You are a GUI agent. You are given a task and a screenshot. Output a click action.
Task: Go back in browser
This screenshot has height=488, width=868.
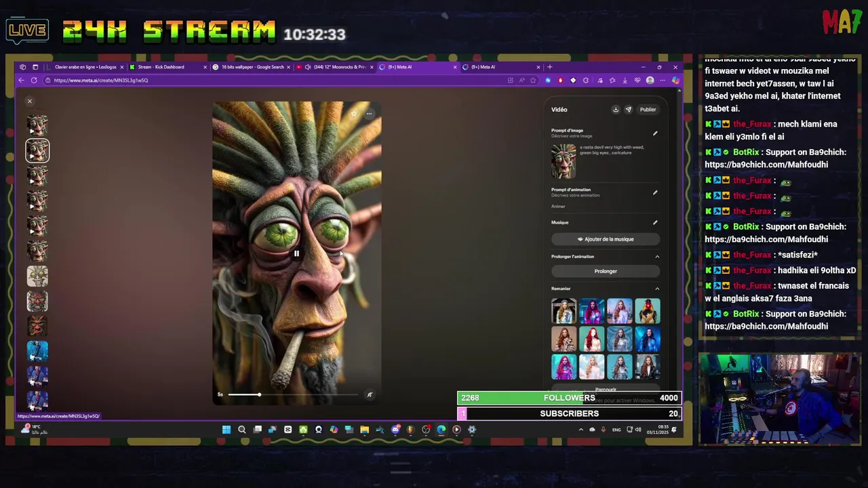[x=21, y=80]
